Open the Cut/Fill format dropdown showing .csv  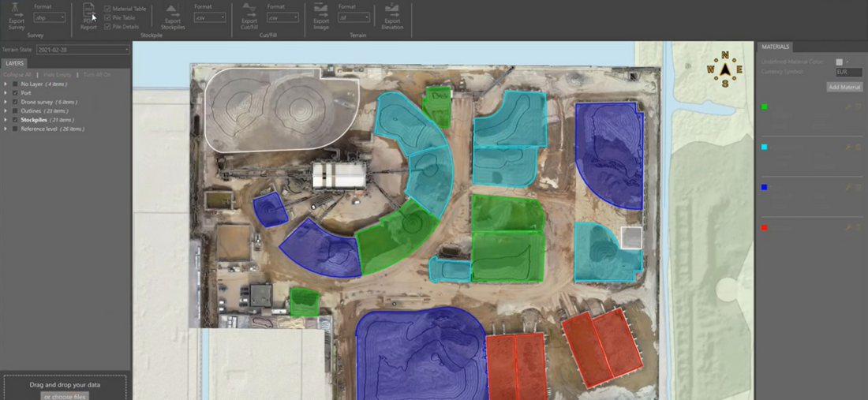[x=282, y=17]
